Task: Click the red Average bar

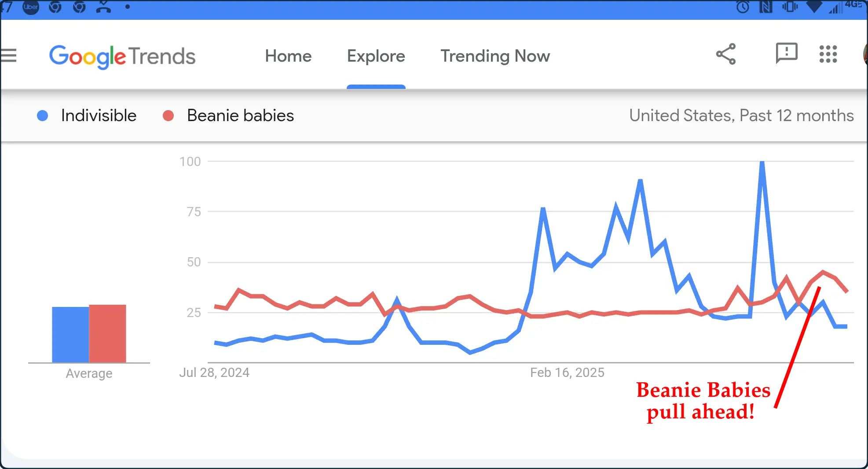Action: [107, 333]
